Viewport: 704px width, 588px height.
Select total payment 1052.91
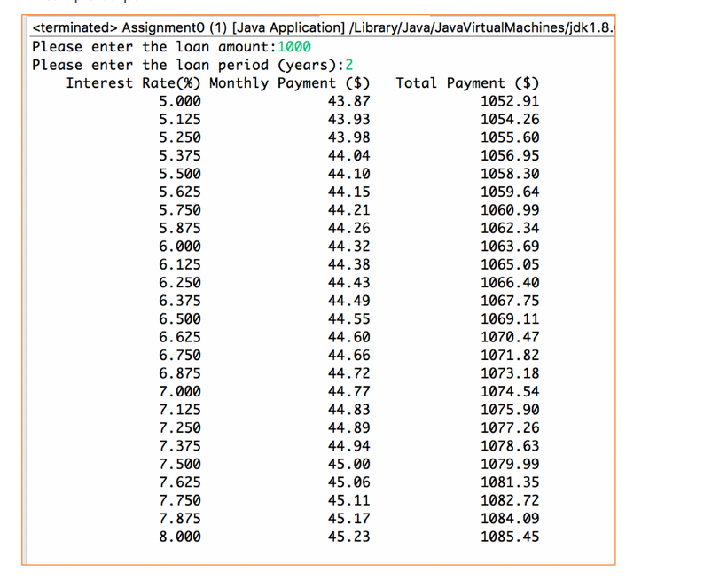[x=510, y=101]
